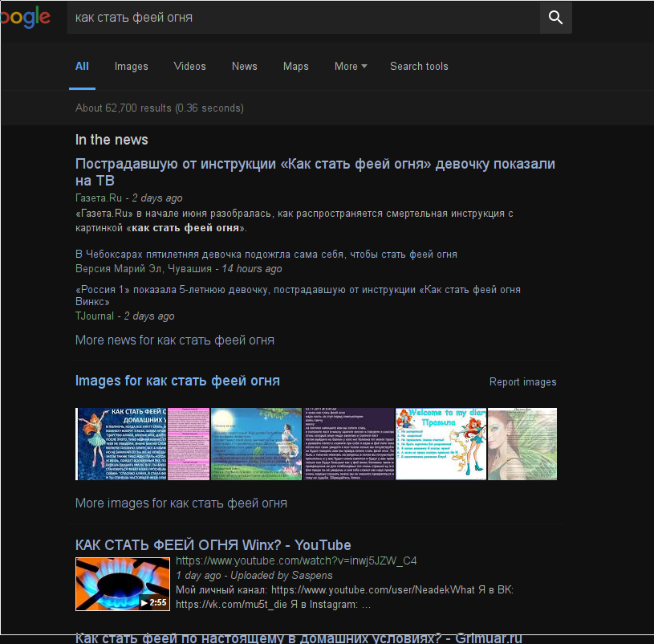Open the Winx fairy blue poster thumbnail
This screenshot has height=644, width=654.
[121, 444]
